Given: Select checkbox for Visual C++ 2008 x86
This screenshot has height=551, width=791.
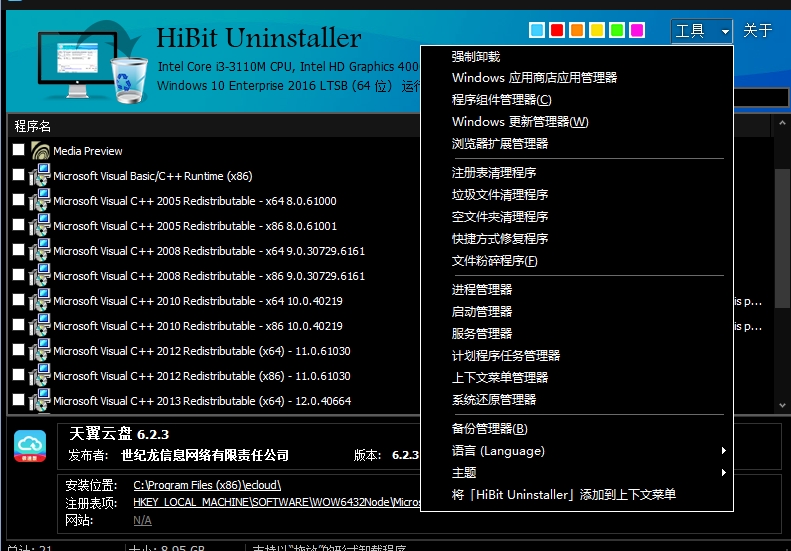Looking at the screenshot, I should [19, 274].
